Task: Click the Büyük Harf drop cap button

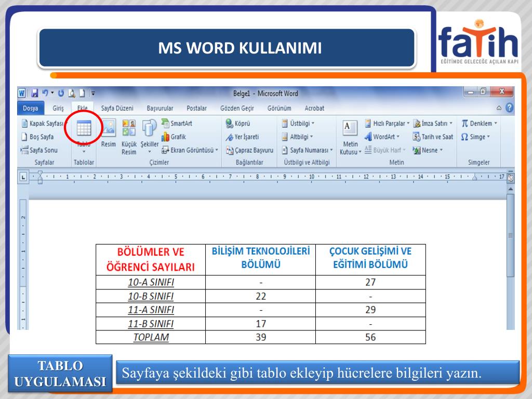Action: click(x=385, y=150)
